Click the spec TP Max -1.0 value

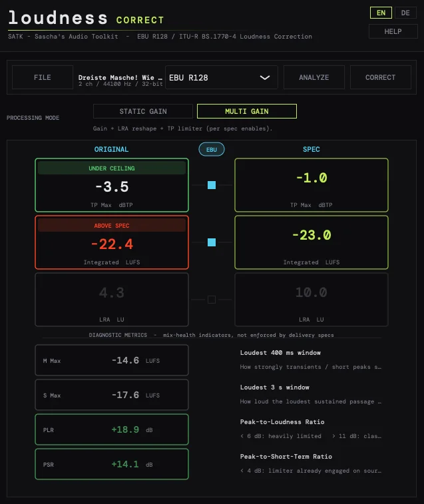coord(311,178)
